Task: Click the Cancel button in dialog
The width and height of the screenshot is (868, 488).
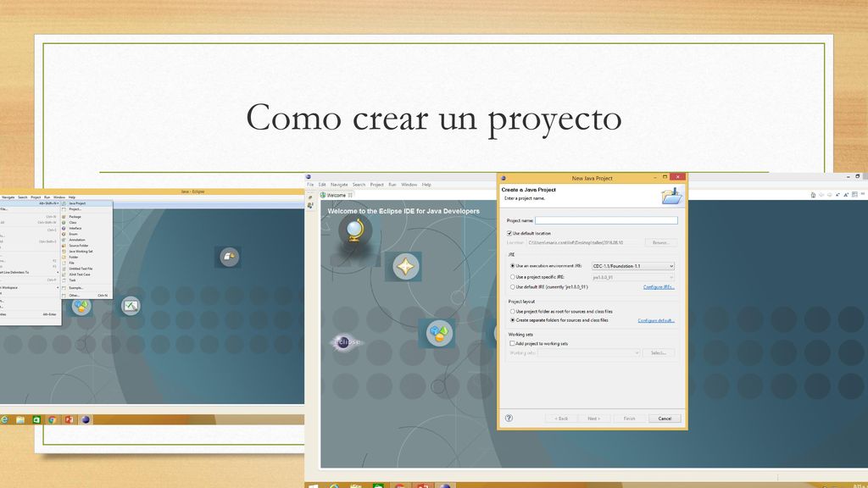Action: pyautogui.click(x=665, y=419)
